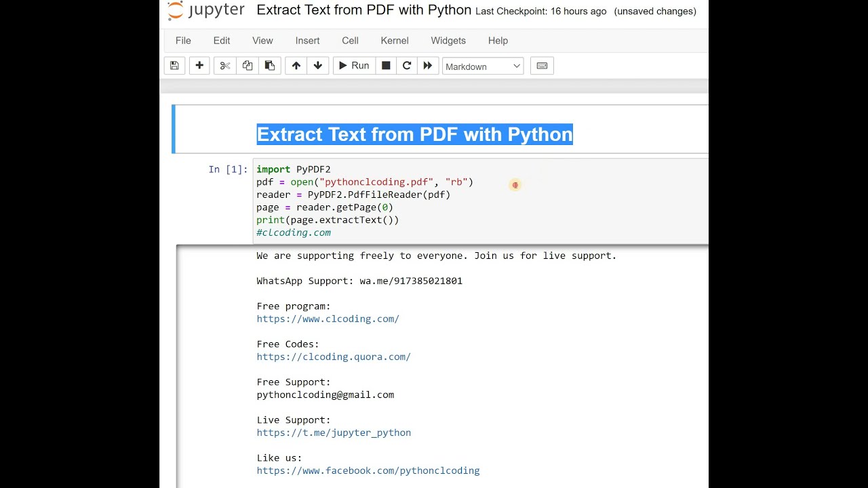The height and width of the screenshot is (488, 868).
Task: Open the t.me/jupyter_python link
Action: 334,432
